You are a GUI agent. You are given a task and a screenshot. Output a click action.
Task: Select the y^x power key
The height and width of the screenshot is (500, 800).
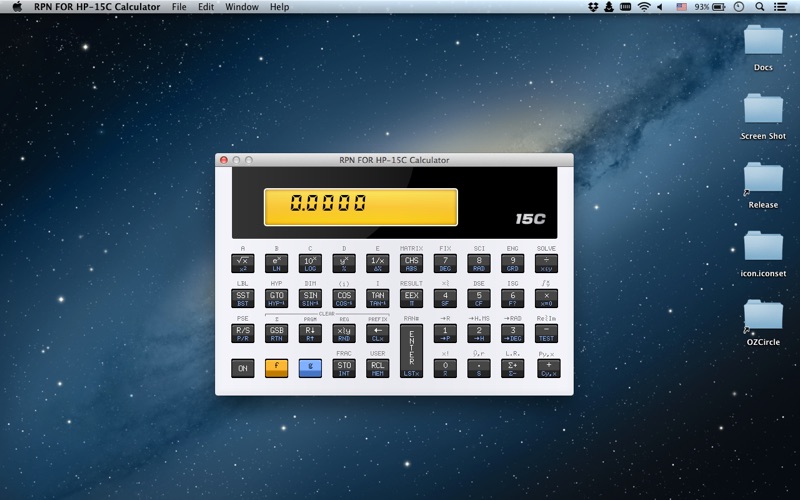click(x=344, y=263)
